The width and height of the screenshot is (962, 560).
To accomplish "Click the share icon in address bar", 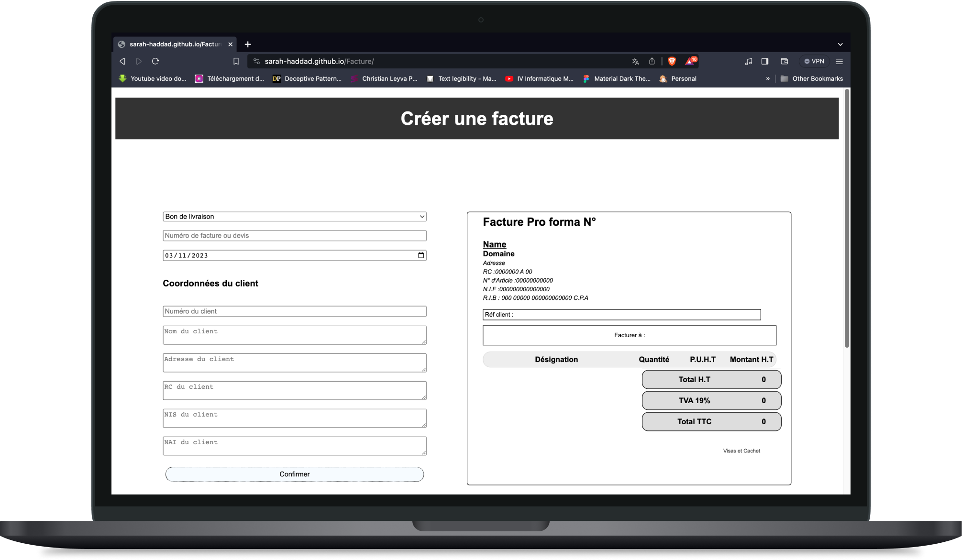I will [x=652, y=61].
